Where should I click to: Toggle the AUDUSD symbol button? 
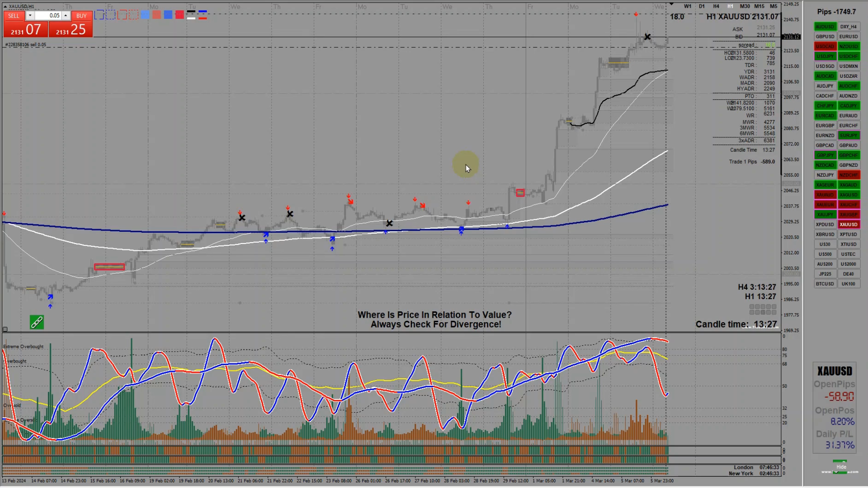825,27
